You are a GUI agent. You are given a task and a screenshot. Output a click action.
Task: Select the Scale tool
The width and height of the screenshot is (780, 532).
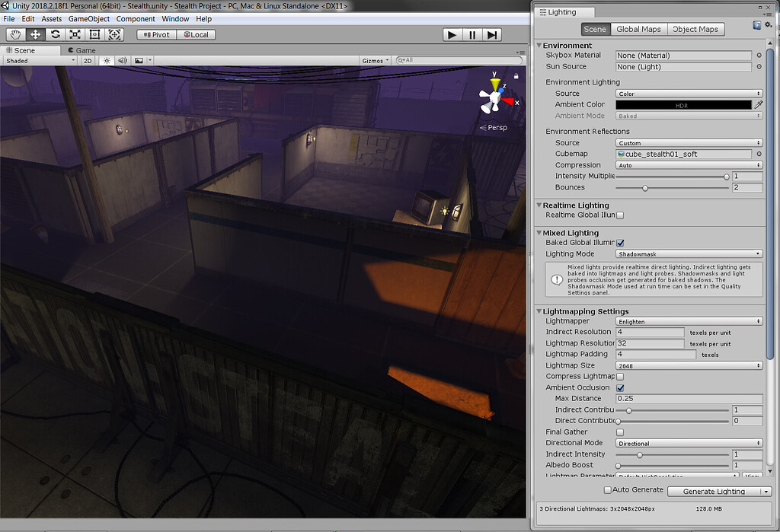[x=75, y=34]
